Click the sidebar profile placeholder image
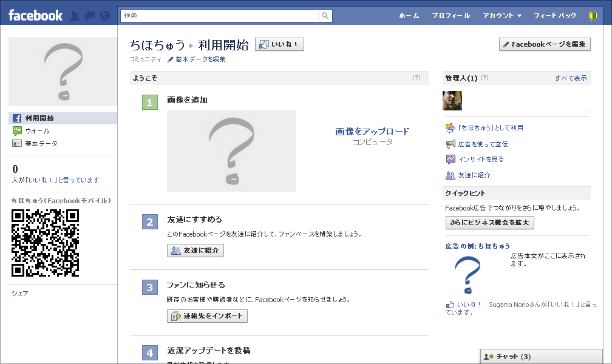This screenshot has width=612, height=364. [63, 72]
